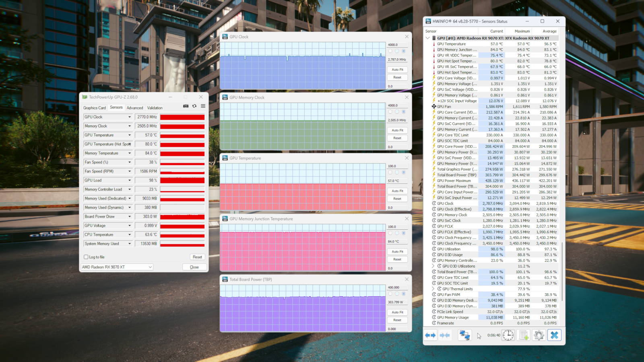Click the HWiNFO title bar app icon
This screenshot has width=644, height=362.
pyautogui.click(x=428, y=21)
